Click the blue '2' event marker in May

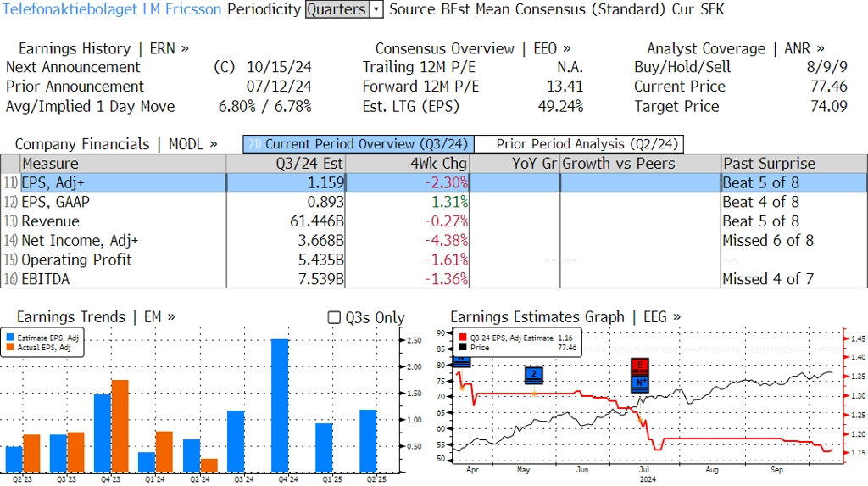534,374
